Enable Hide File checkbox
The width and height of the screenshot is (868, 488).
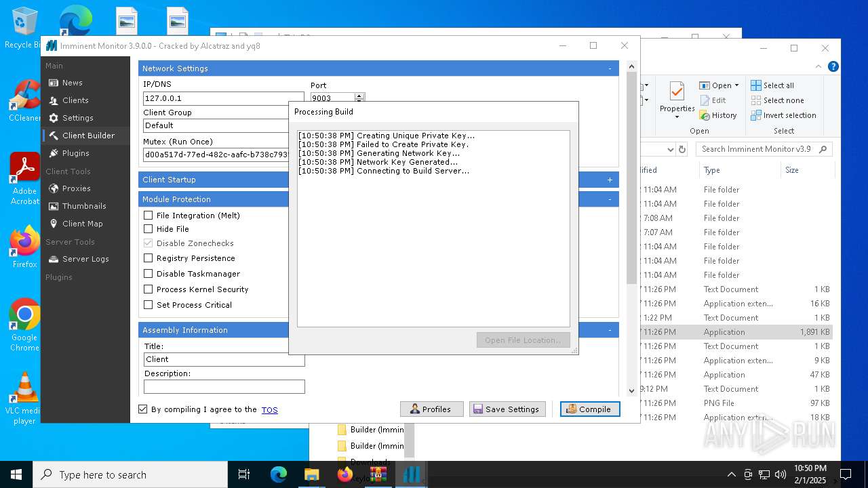pos(149,229)
